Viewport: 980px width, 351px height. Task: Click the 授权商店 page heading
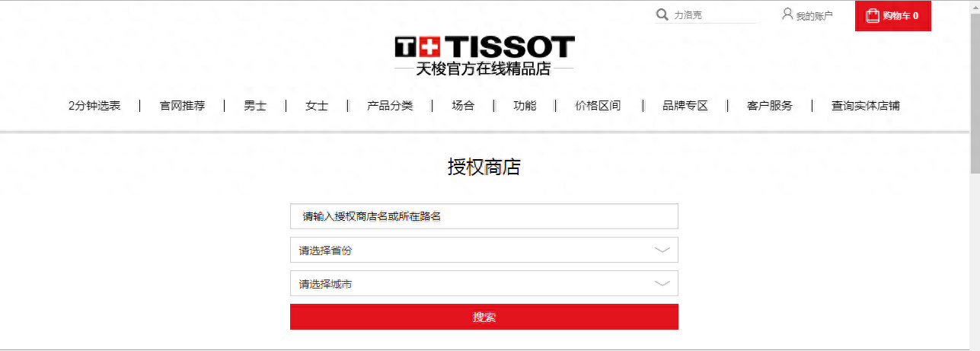(x=484, y=168)
